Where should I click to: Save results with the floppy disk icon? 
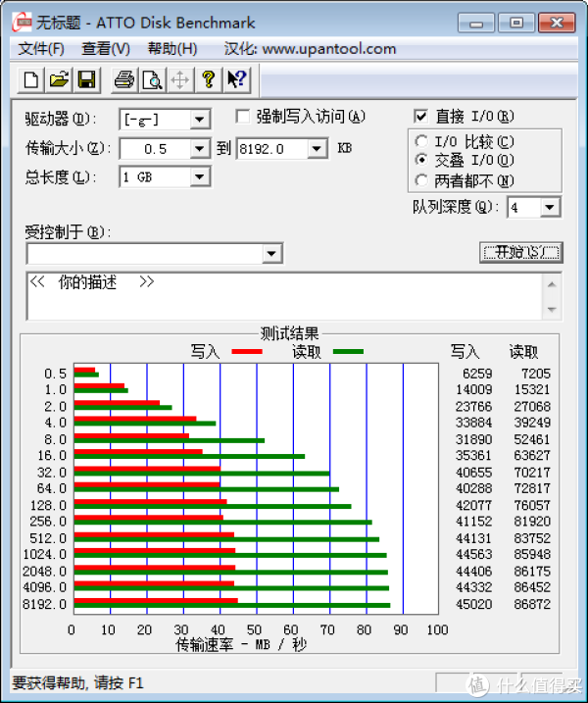tap(86, 79)
